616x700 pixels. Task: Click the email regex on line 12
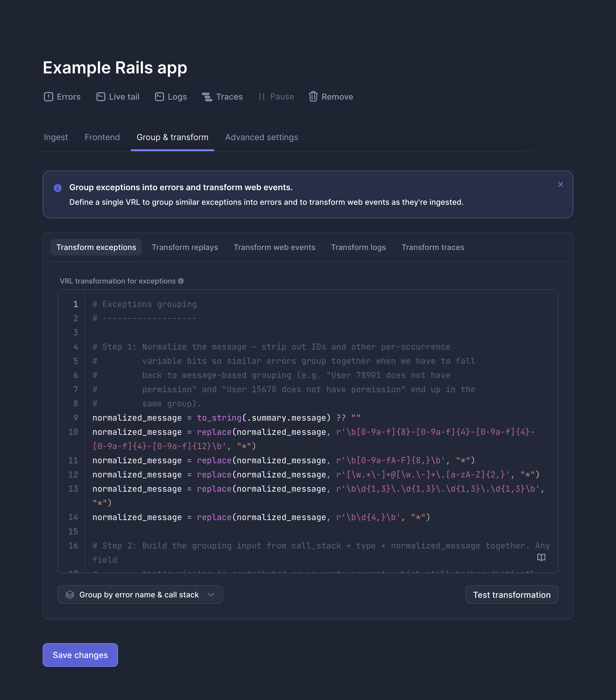(x=423, y=475)
